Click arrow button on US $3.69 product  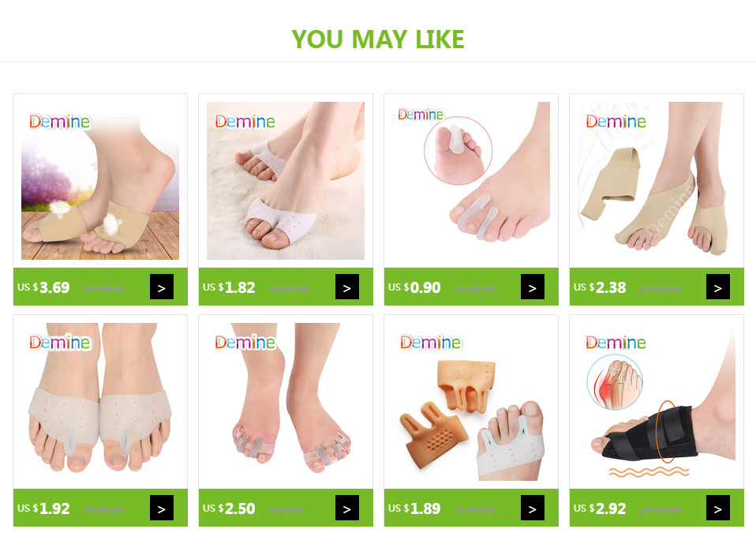click(162, 287)
